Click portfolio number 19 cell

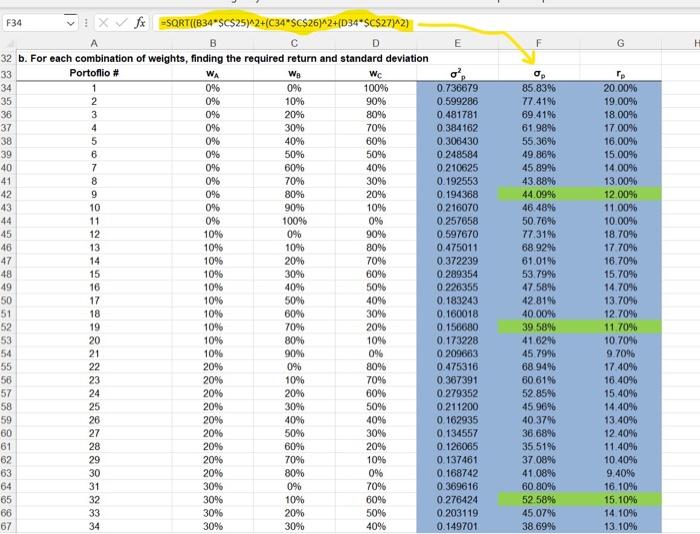pyautogui.click(x=94, y=327)
